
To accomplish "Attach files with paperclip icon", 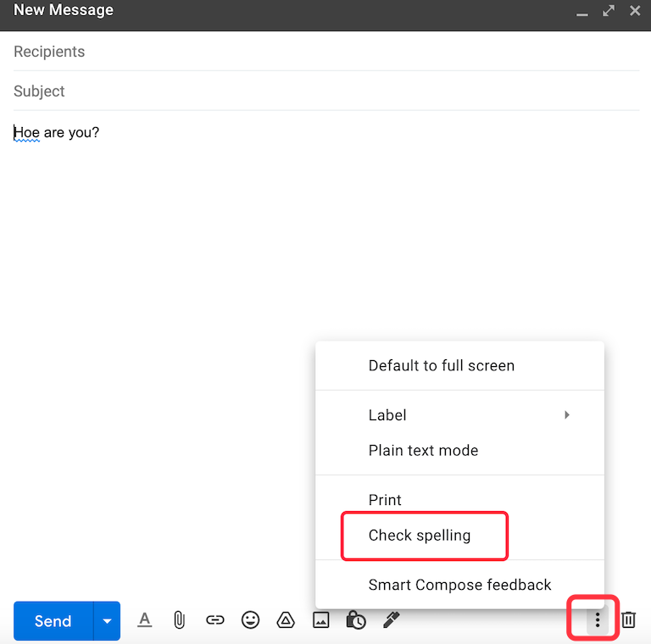I will pos(180,620).
